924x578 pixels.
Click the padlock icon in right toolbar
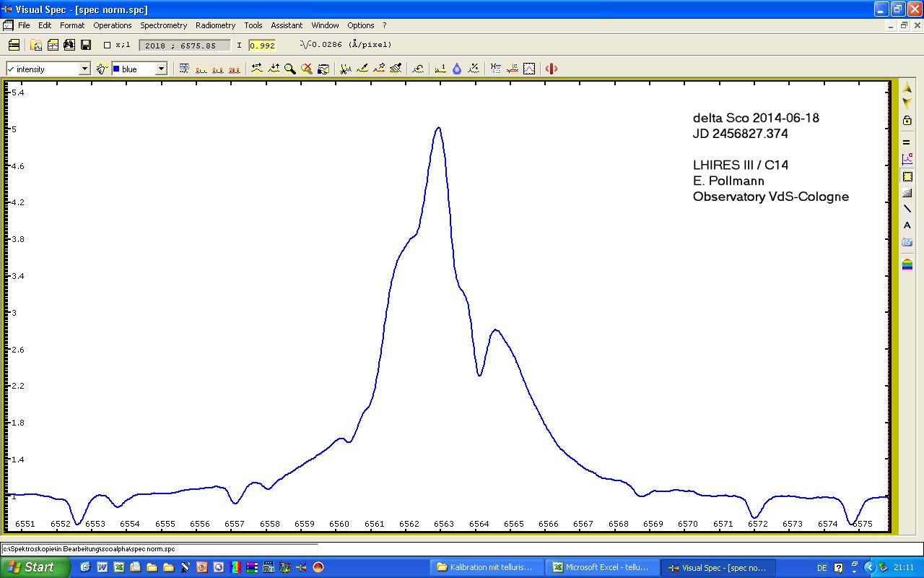[x=907, y=121]
